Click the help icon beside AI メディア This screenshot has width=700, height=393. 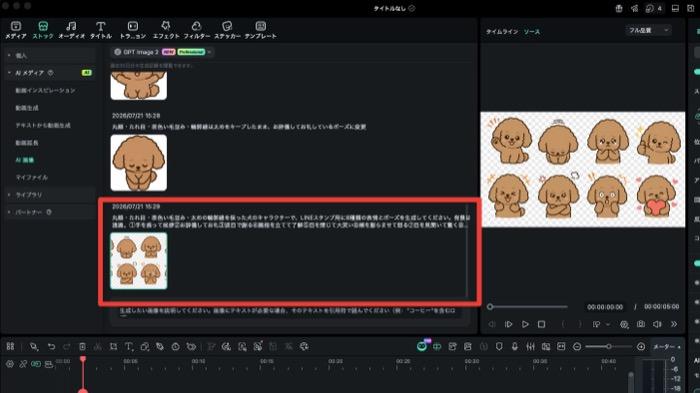50,72
